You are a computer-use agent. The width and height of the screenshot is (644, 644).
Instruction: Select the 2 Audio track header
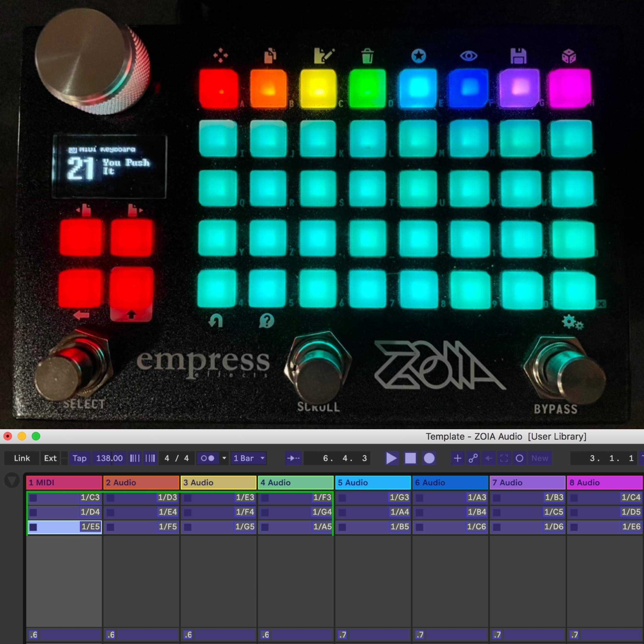[x=141, y=482]
